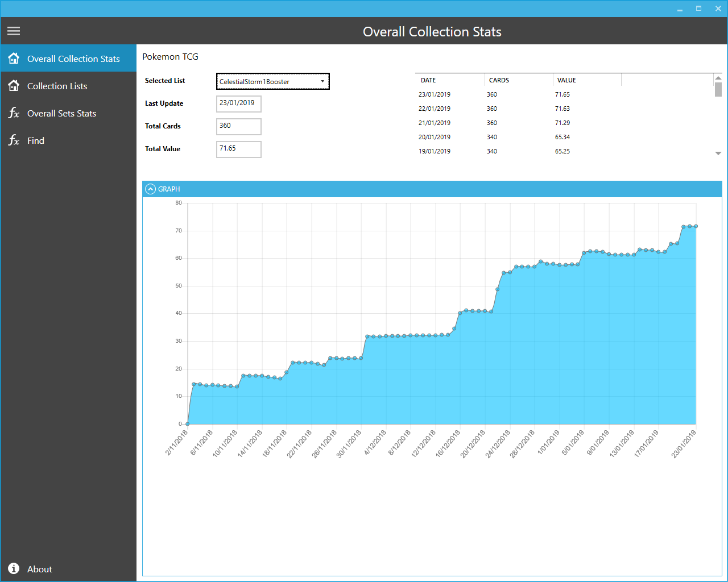Collapse the GRAPH panel with chevron icon
Image resolution: width=728 pixels, height=582 pixels.
(150, 189)
